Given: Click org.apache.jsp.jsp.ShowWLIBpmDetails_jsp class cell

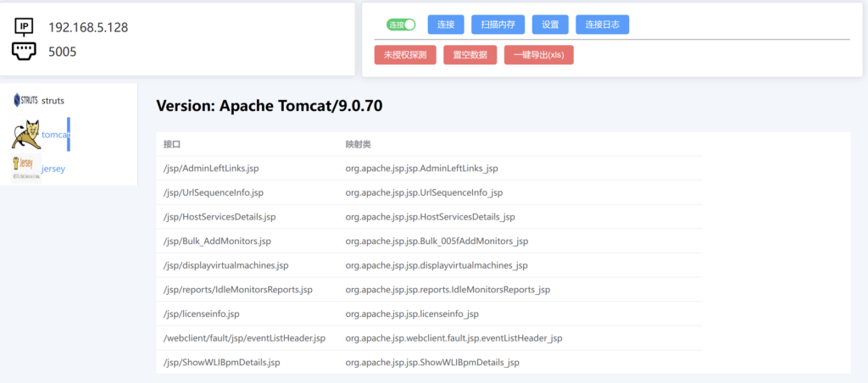Looking at the screenshot, I should (432, 363).
